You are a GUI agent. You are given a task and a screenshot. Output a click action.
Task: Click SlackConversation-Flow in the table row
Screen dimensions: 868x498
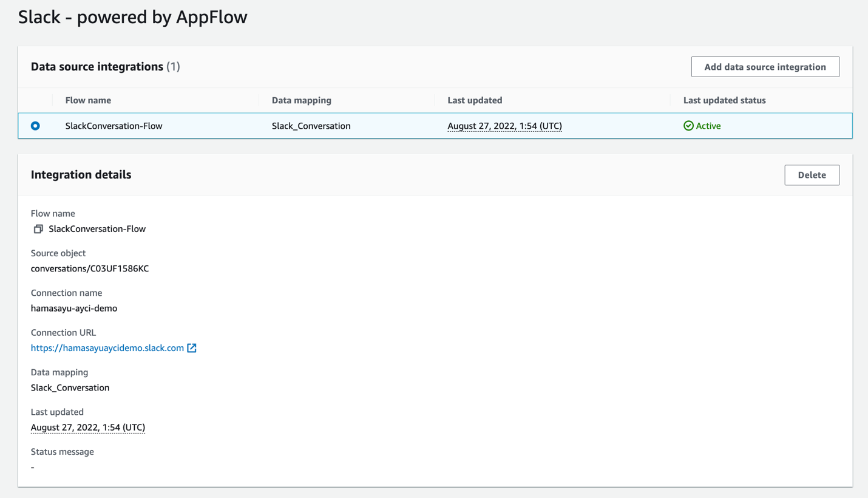point(114,126)
